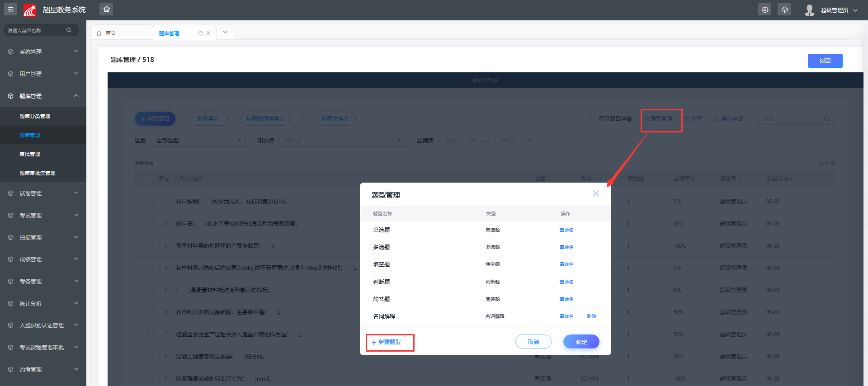Expand the 系统管理 sidebar menu

[x=43, y=52]
